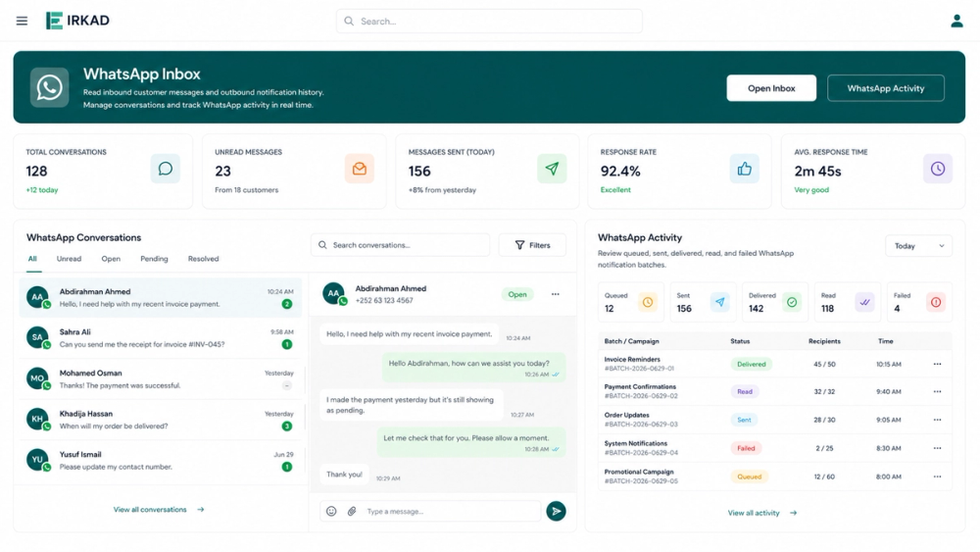980x552 pixels.
Task: Switch to the Open tab
Action: tap(111, 259)
